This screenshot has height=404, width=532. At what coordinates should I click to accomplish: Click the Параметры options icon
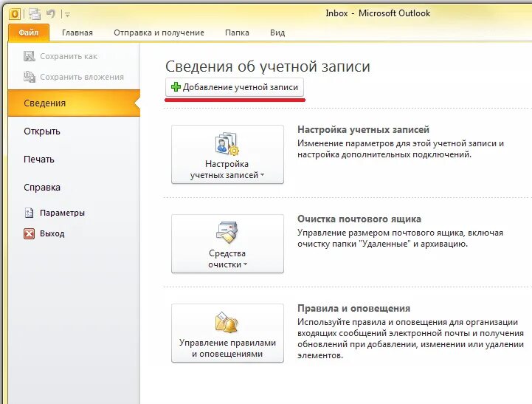pyautogui.click(x=30, y=213)
